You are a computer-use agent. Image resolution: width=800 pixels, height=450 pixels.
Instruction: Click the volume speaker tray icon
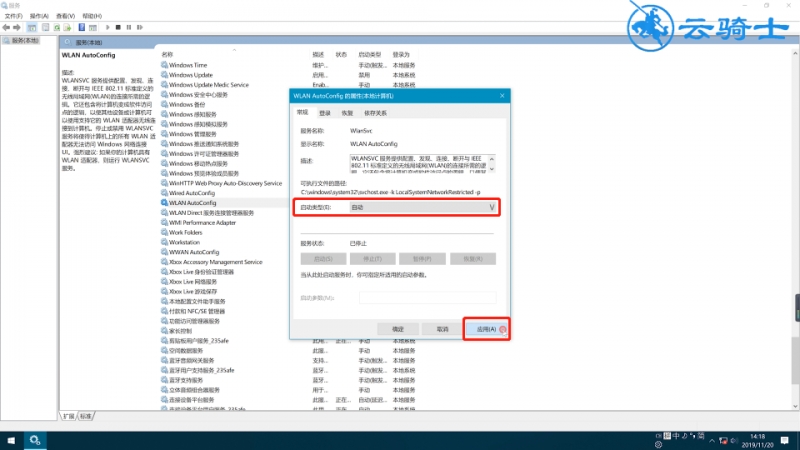coord(734,441)
